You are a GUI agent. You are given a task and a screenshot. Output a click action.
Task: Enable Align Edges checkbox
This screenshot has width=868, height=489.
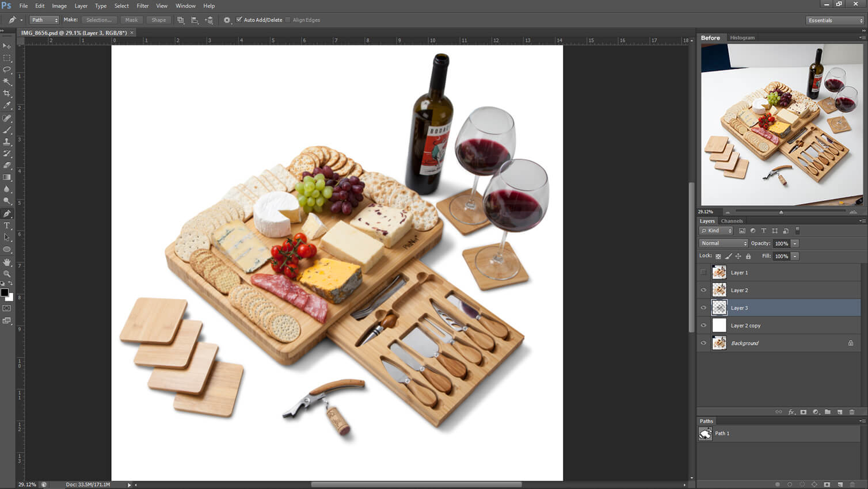point(288,20)
